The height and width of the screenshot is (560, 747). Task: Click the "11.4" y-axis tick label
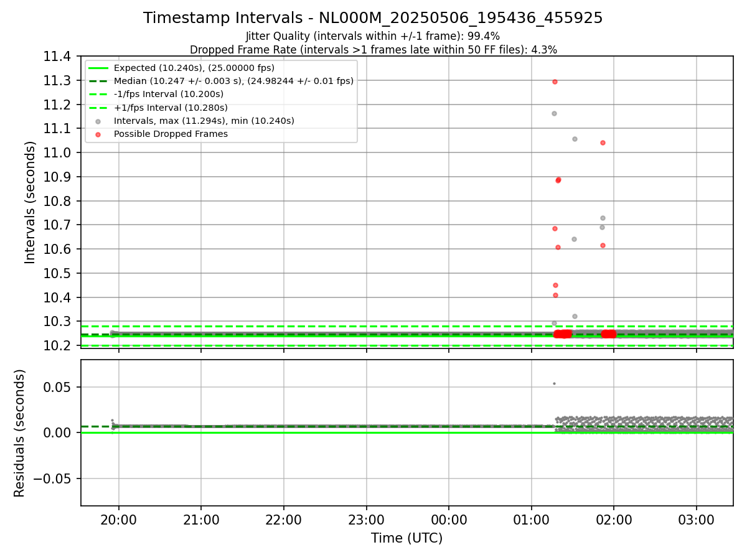[x=59, y=57]
